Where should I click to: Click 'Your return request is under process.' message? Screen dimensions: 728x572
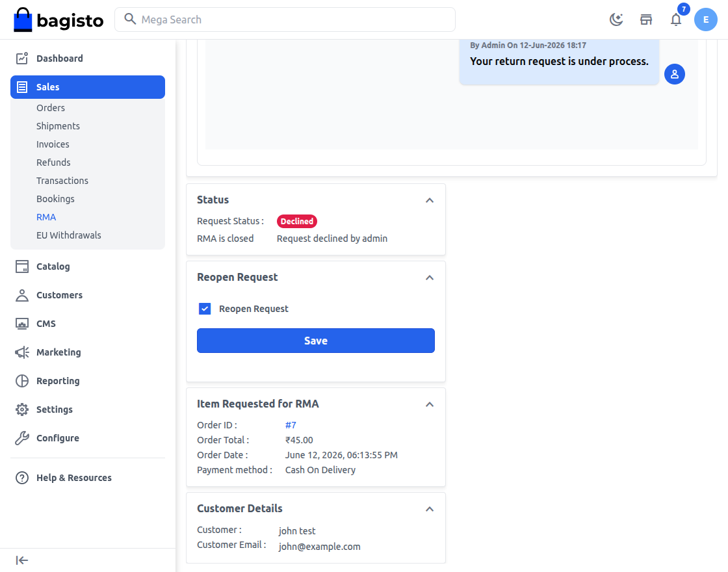click(559, 61)
